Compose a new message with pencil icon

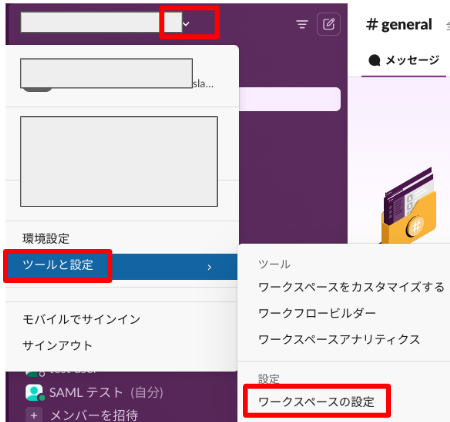329,24
